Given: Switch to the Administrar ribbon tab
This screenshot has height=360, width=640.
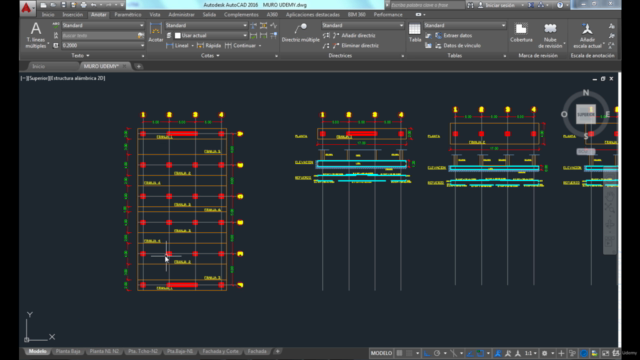Looking at the screenshot, I should point(181,15).
